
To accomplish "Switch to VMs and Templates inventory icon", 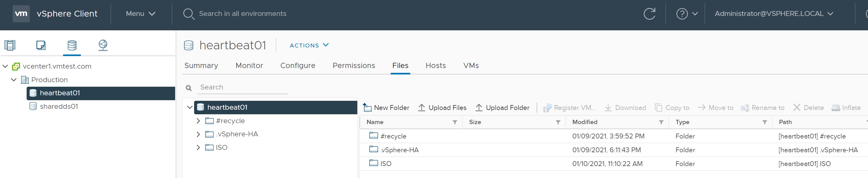I will 41,45.
